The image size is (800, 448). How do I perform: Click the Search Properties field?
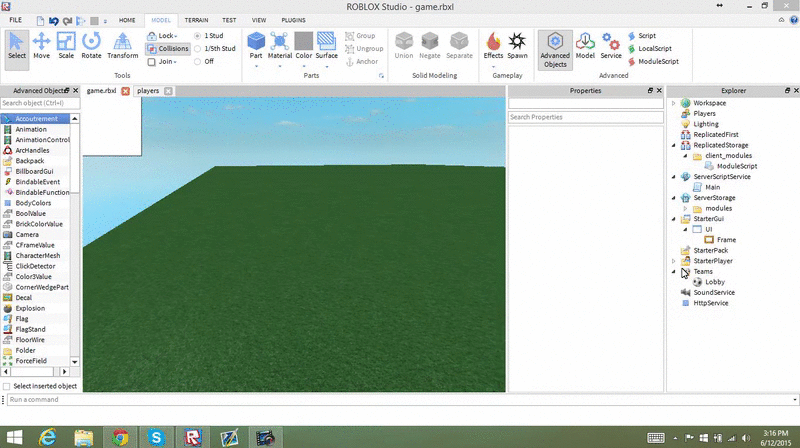coord(586,117)
